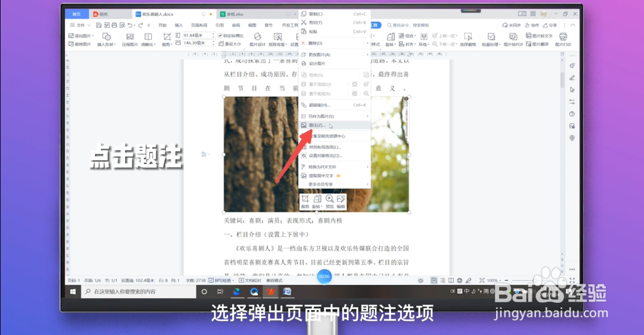Image resolution: width=644 pixels, height=335 pixels.
Task: Open the 批量处理 dropdown
Action: click(x=491, y=40)
